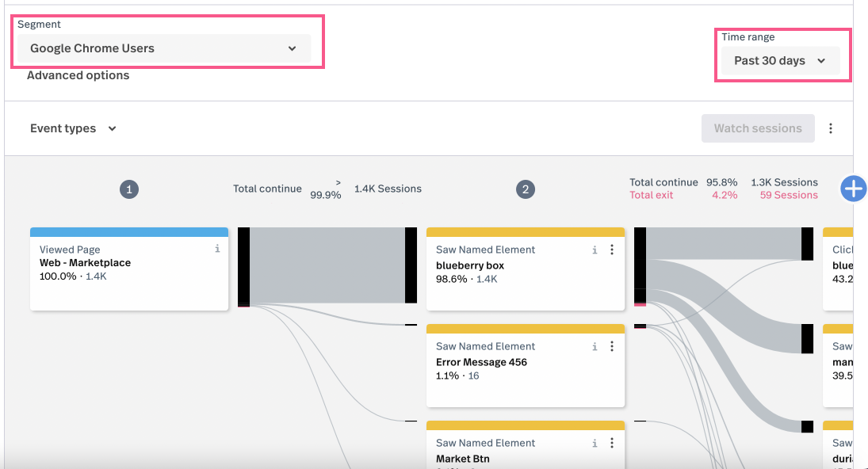Open the Segment dropdown showing Google Chrome Users
Screen dimensions: 868x469
(x=164, y=48)
